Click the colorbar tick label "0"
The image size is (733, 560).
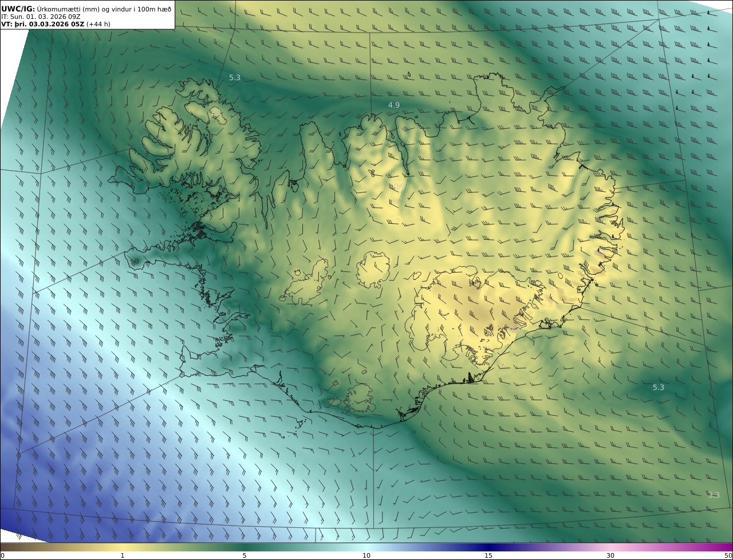(x=3, y=555)
